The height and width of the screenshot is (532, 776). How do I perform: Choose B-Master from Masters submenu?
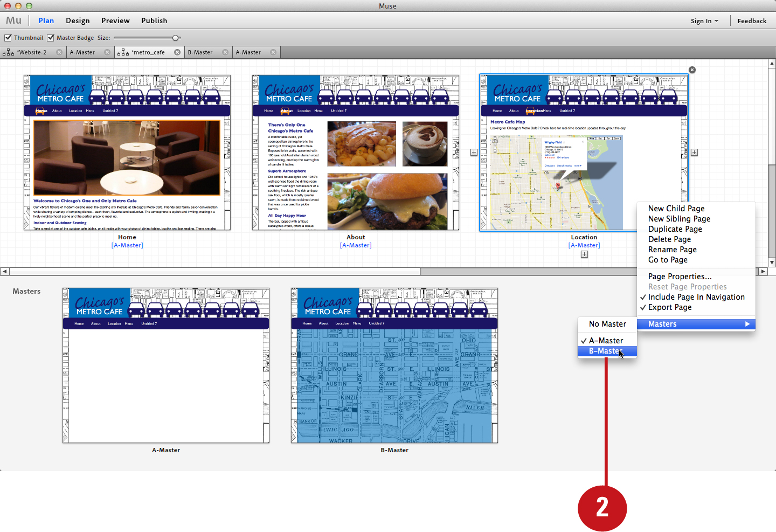pyautogui.click(x=607, y=351)
